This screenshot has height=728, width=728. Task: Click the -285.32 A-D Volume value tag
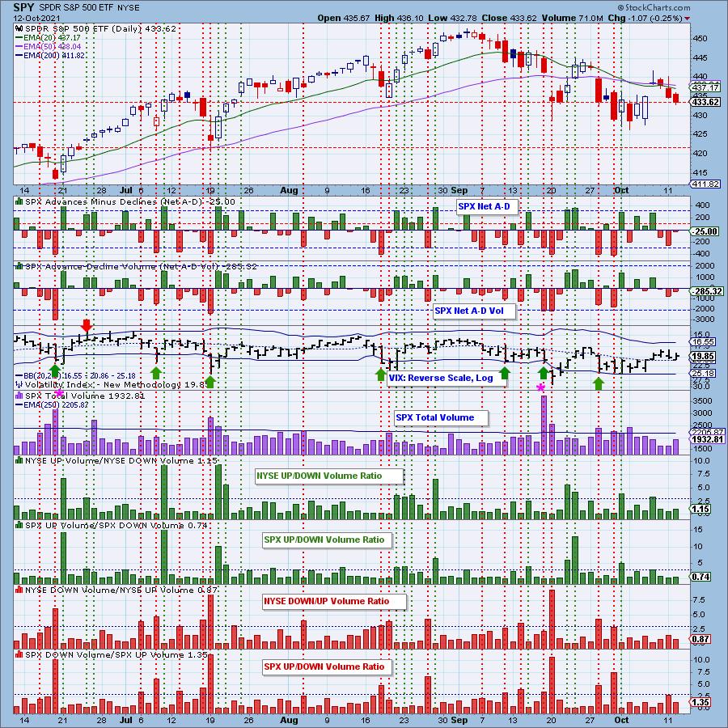click(707, 291)
